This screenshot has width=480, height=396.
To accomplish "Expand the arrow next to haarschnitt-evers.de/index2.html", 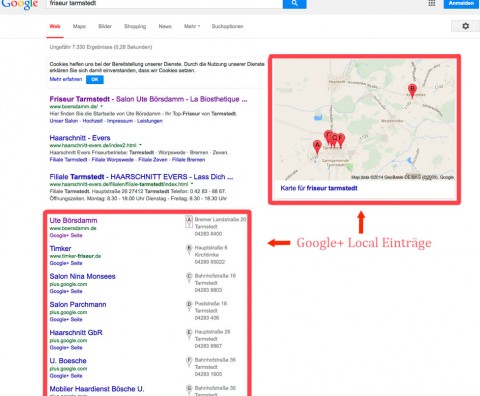I will pos(140,145).
